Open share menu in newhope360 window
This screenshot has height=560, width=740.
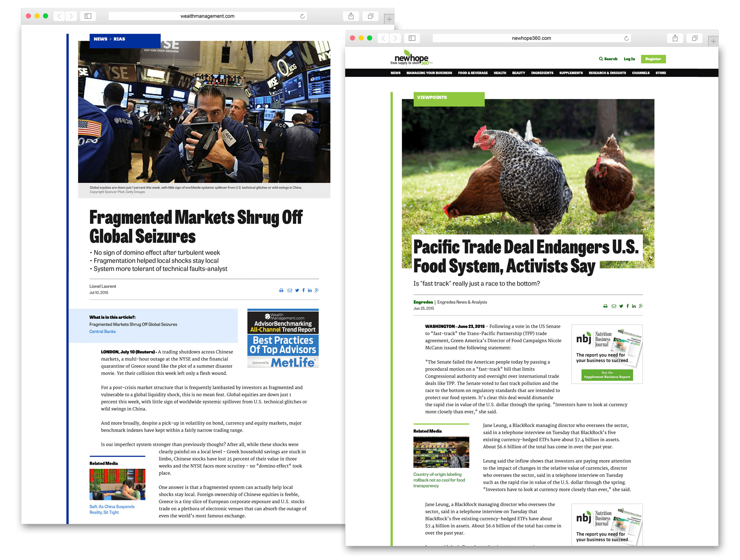coord(675,38)
